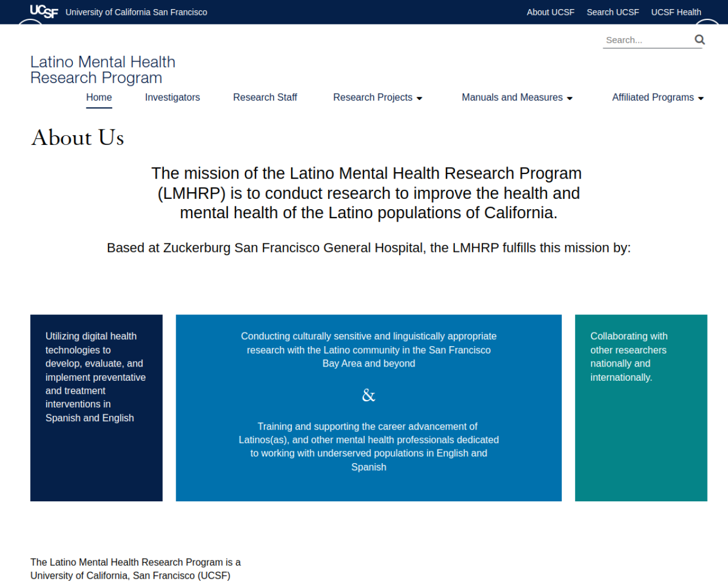Image resolution: width=728 pixels, height=582 pixels.
Task: Click footer text 'The Latino Mental Health Research Program is a'
Action: tap(135, 562)
